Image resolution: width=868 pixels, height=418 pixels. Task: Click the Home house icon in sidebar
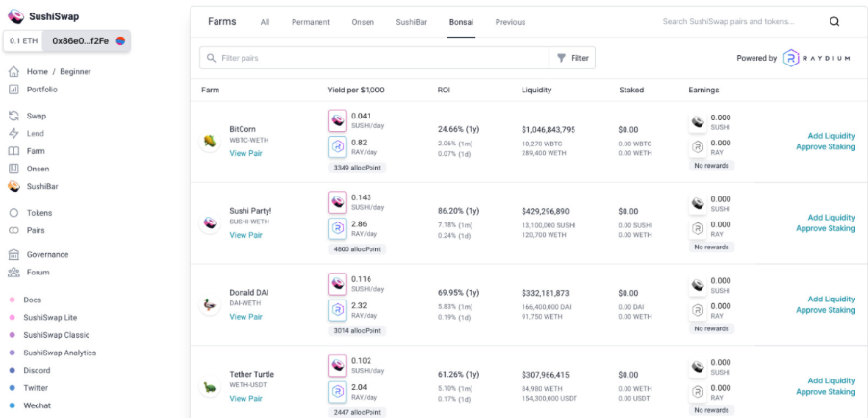[x=13, y=71]
